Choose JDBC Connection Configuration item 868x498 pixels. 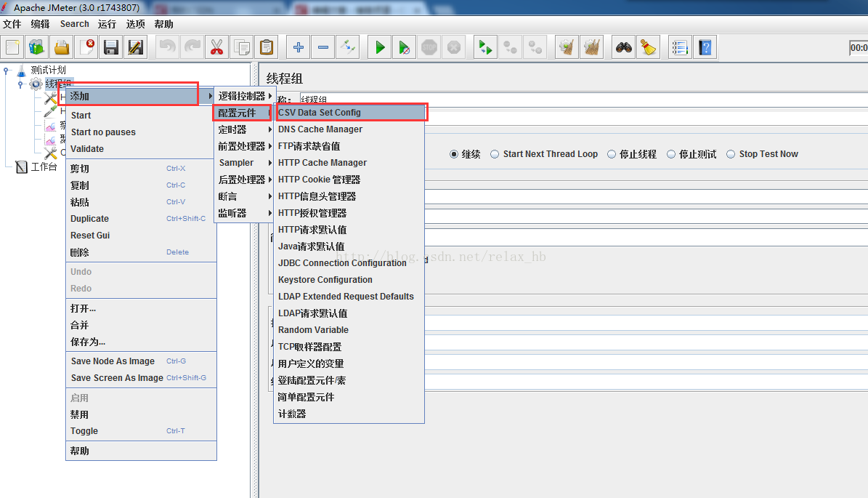coord(350,263)
